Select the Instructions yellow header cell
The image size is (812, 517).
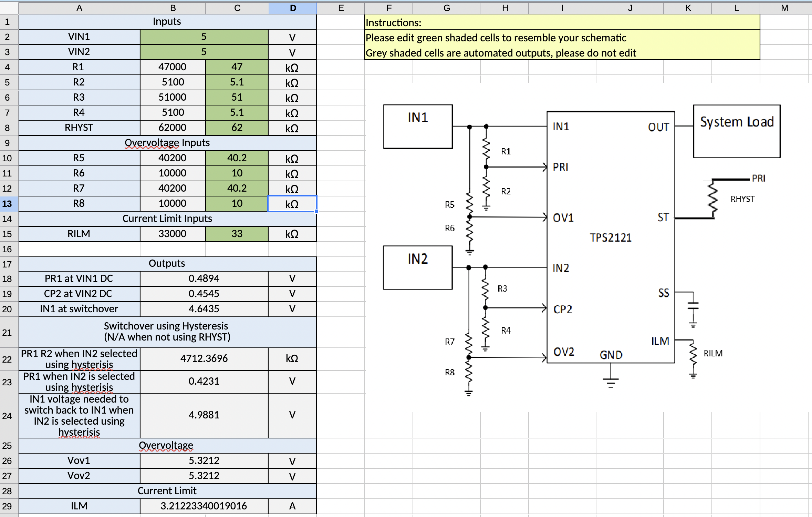562,22
